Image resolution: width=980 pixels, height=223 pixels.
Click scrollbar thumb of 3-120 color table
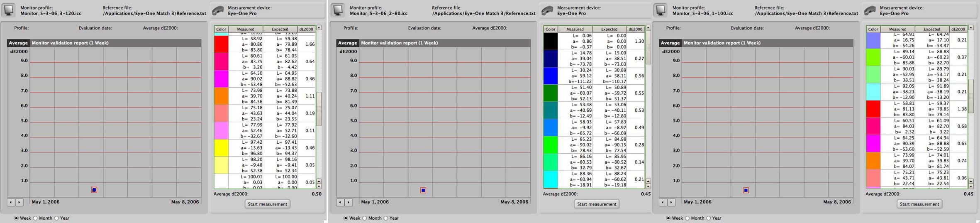pyautogui.click(x=319, y=109)
